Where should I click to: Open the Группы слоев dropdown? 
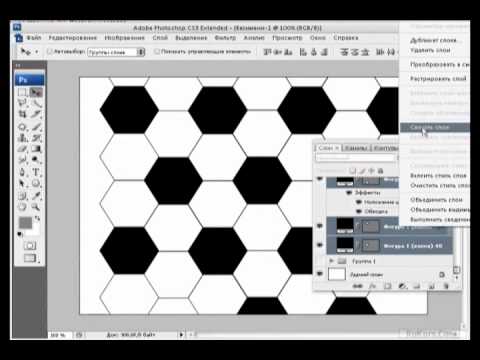click(x=116, y=52)
